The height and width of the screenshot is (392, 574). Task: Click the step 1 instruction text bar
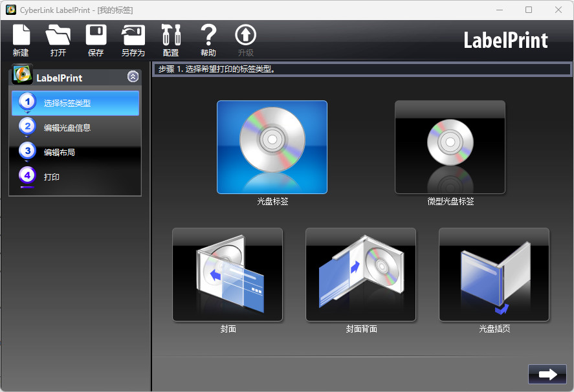coord(362,69)
